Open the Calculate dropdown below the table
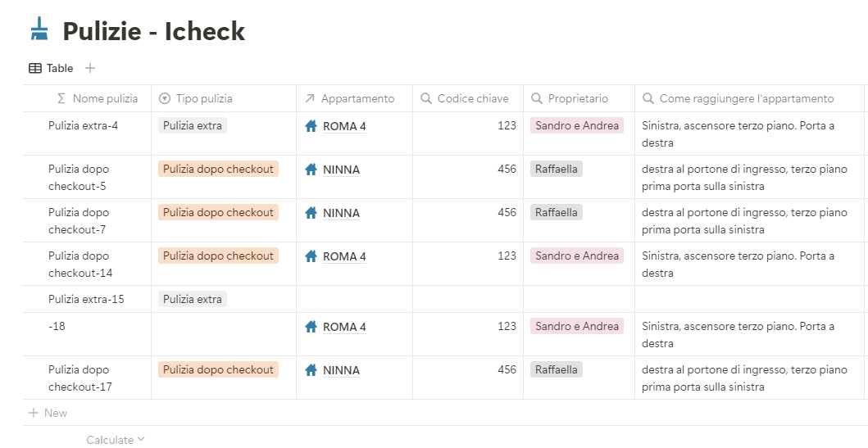868x448 pixels. 116,440
